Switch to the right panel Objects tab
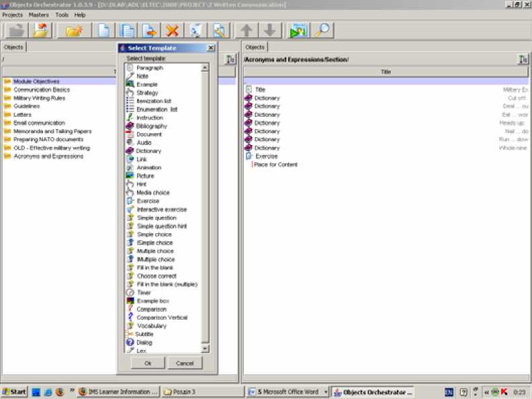This screenshot has width=532, height=399. (255, 47)
